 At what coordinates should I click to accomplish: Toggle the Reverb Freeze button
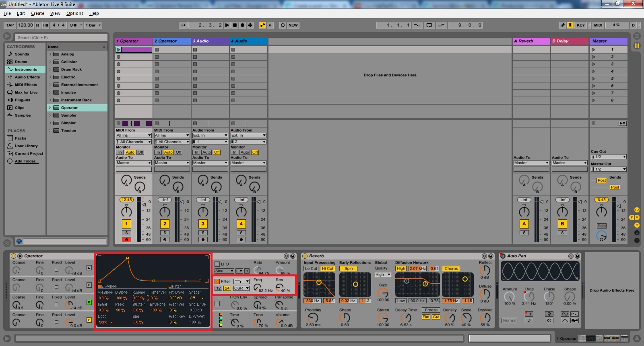431,310
